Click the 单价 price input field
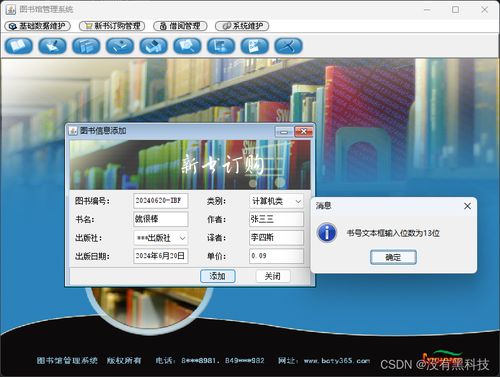Viewport: 500px width, 377px height. pyautogui.click(x=276, y=256)
